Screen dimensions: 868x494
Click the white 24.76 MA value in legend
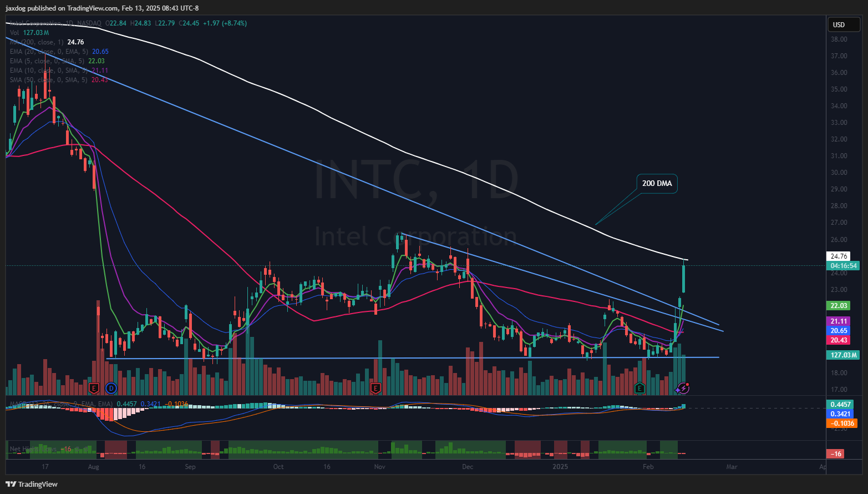[75, 42]
